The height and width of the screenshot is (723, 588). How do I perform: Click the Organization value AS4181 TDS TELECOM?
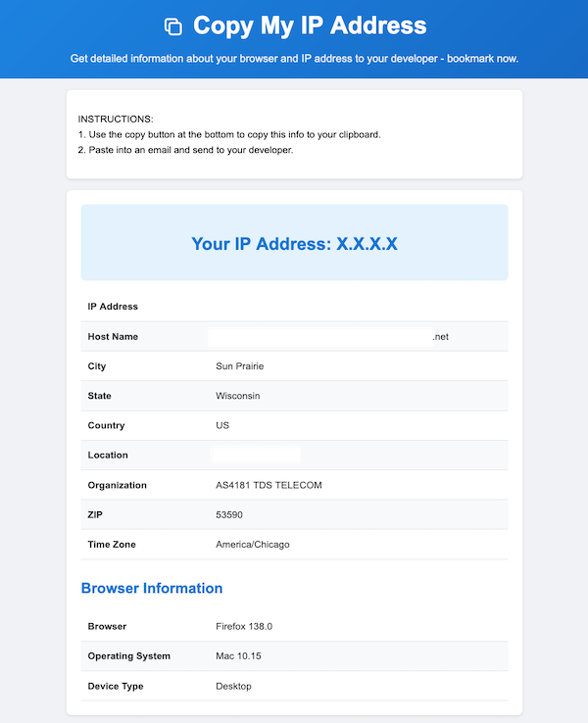click(269, 485)
